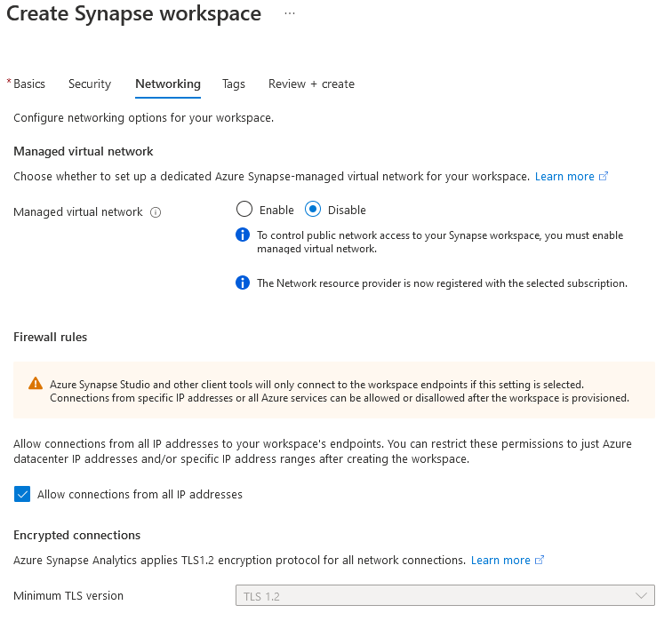Click the chevron arrow on TLS 1.2 box
672x621 pixels.
click(x=641, y=596)
